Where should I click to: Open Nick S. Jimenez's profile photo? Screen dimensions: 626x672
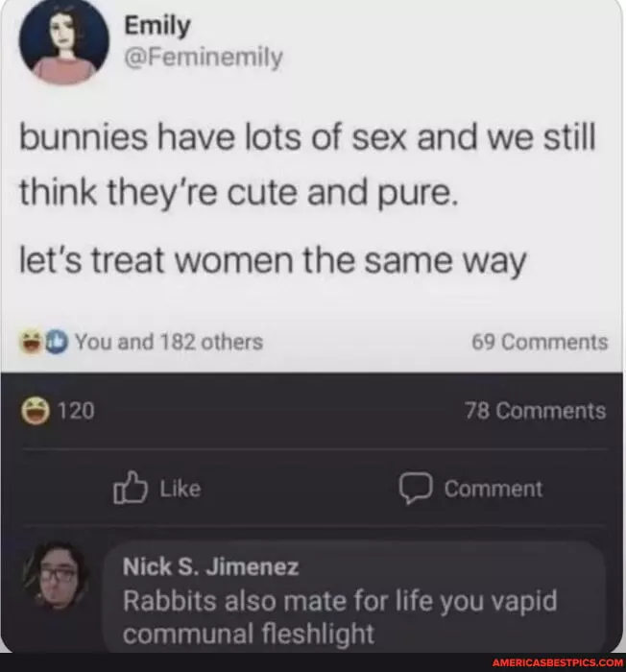tap(58, 576)
